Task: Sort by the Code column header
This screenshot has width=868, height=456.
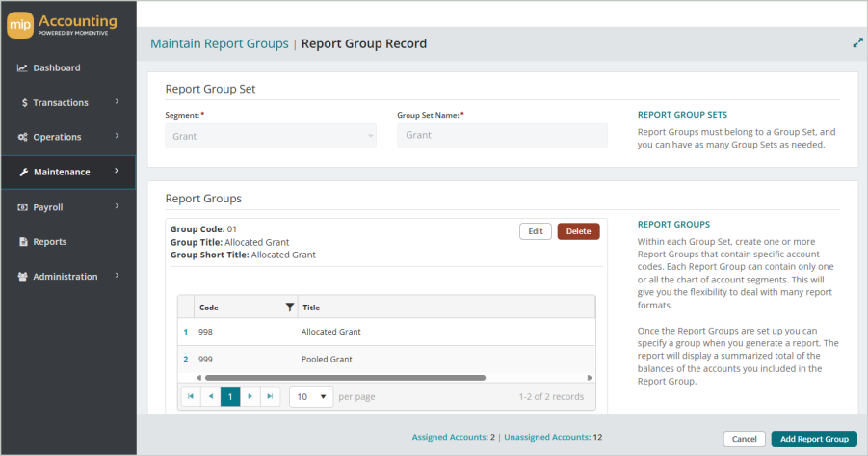Action: coord(209,308)
